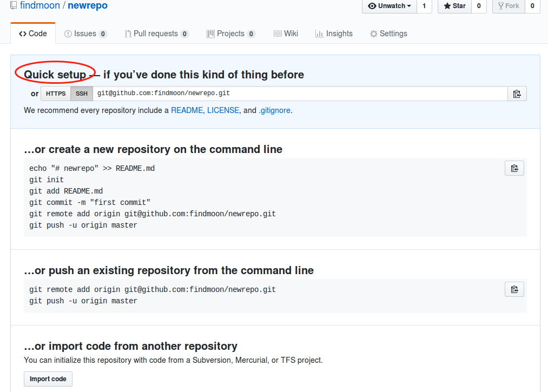Open the Unwatch dropdown menu
548x392 pixels.
(389, 6)
